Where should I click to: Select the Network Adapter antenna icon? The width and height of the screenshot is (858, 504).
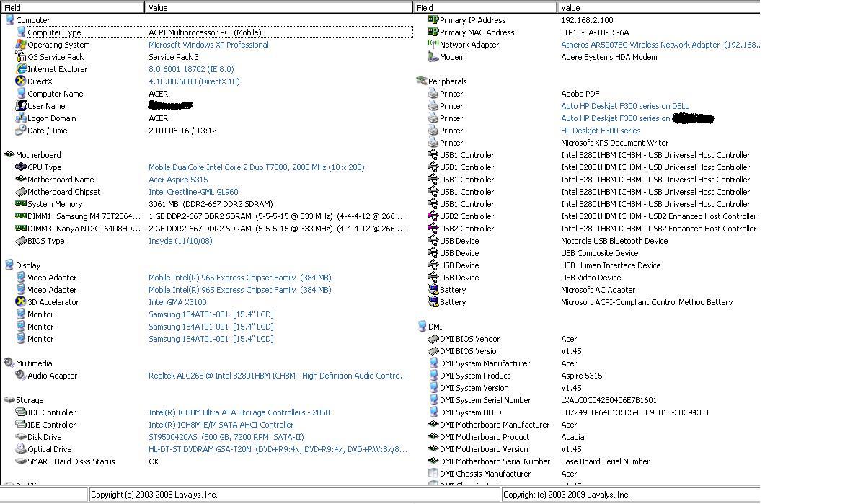[433, 44]
